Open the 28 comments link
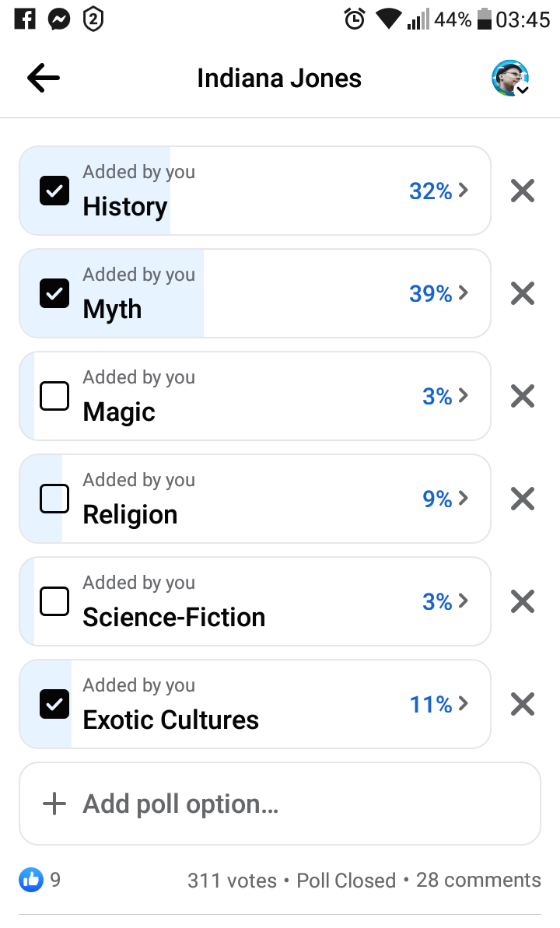This screenshot has height=928, width=560. (x=478, y=880)
